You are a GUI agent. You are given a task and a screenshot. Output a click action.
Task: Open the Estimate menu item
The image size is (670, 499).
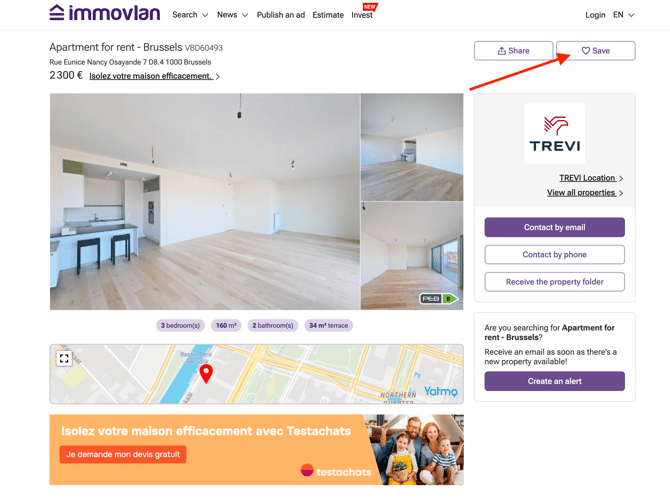(x=328, y=15)
